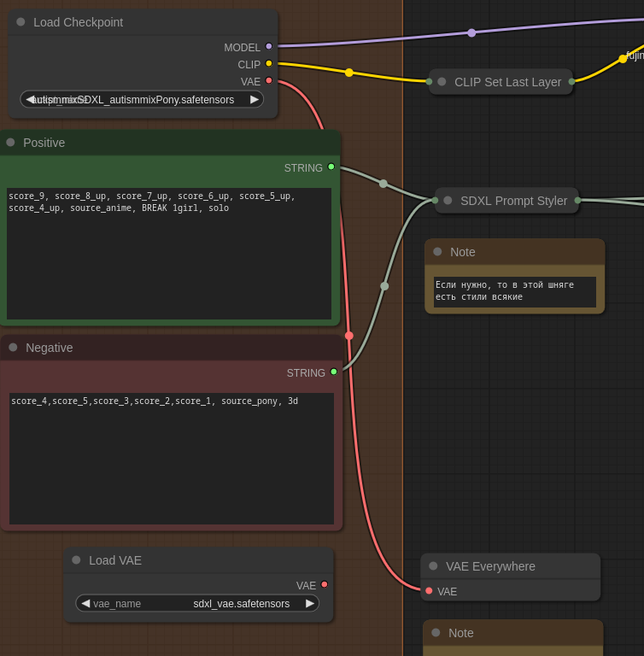Select previous VAE with the left arrow

click(x=85, y=603)
